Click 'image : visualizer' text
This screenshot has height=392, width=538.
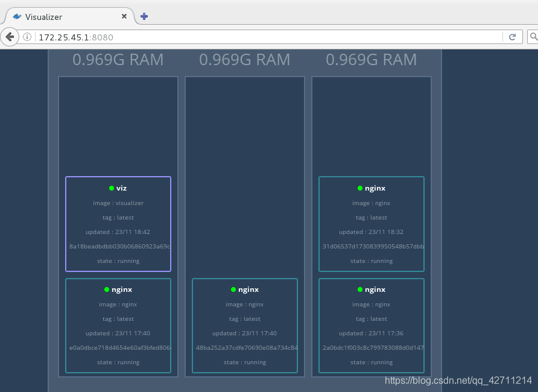click(x=118, y=203)
